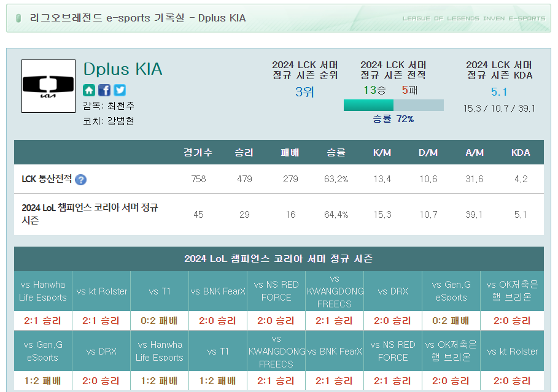Click the 1:2 패배 result under second-round Gen.G

pos(43,381)
